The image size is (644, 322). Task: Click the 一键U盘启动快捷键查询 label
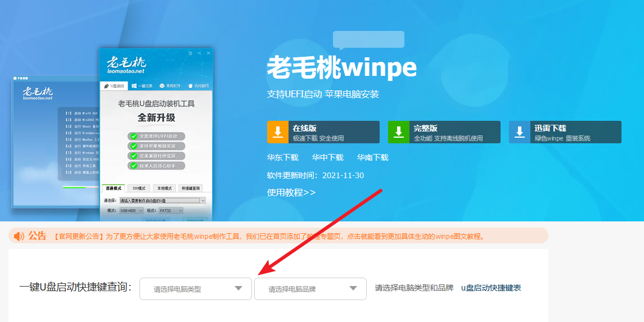(x=75, y=288)
